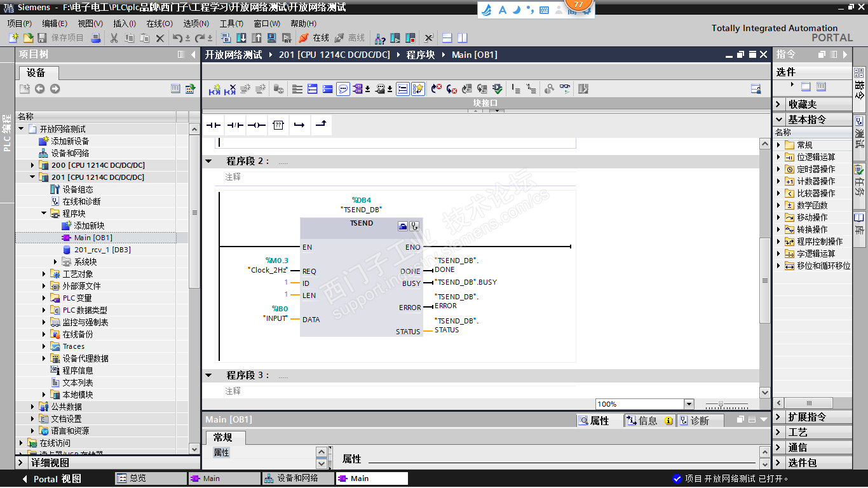
Task: Click the open project icon
Action: pos(27,38)
